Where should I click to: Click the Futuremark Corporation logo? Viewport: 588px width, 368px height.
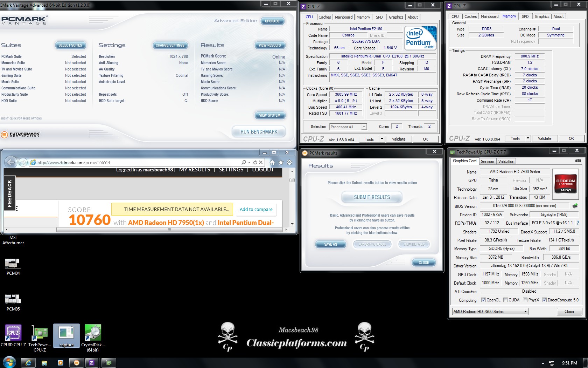[21, 134]
